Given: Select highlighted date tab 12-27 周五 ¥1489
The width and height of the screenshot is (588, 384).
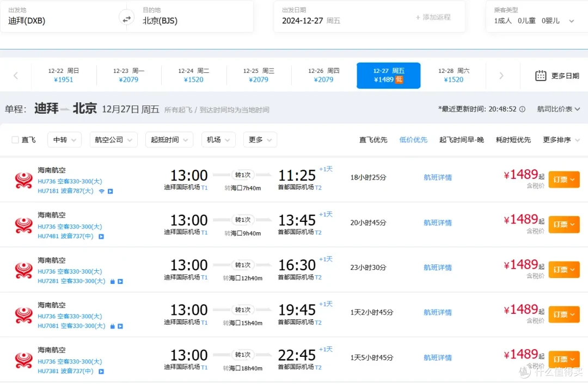Looking at the screenshot, I should point(389,75).
